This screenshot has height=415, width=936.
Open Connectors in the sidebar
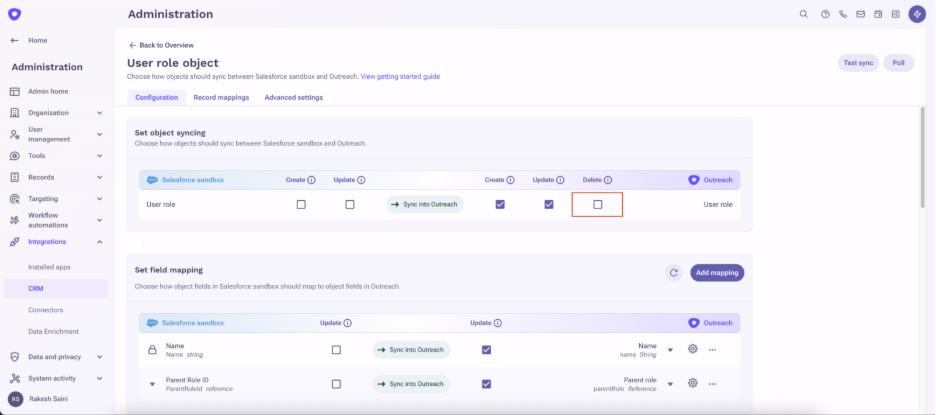(x=46, y=310)
